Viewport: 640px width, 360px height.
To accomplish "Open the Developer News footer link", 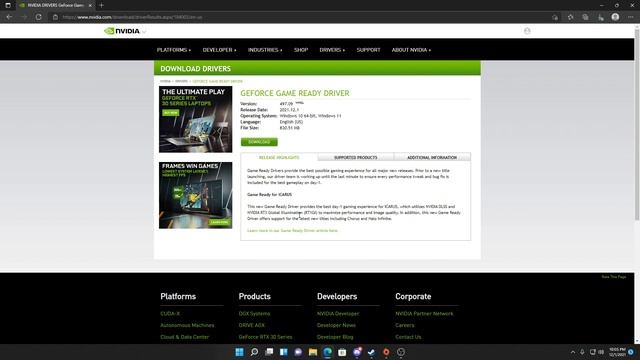I will (336, 325).
